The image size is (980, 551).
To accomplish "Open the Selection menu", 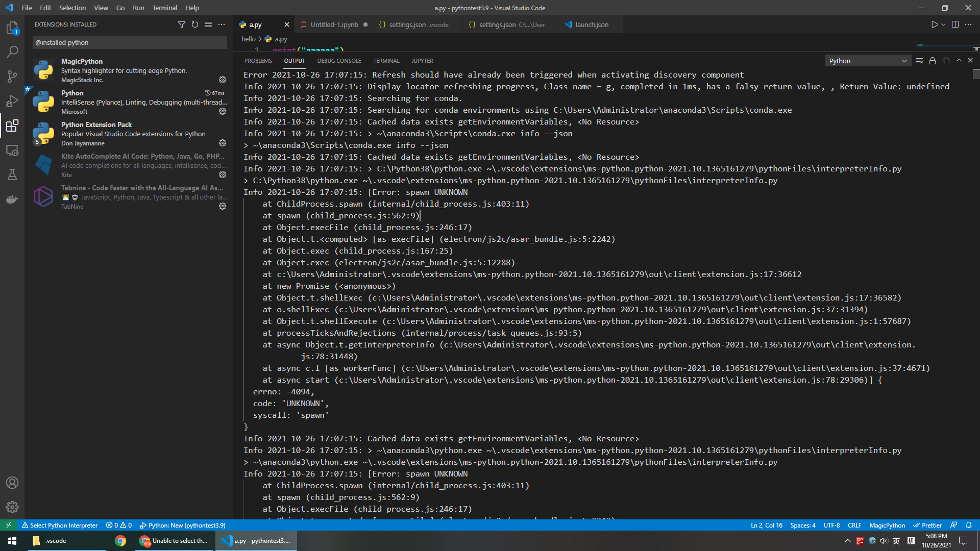I will click(x=72, y=8).
